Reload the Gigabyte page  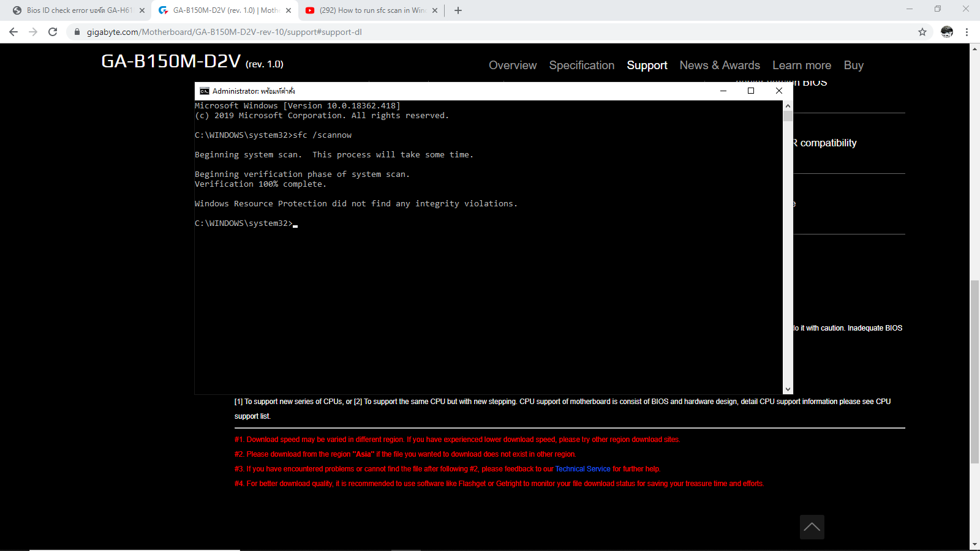[53, 32]
